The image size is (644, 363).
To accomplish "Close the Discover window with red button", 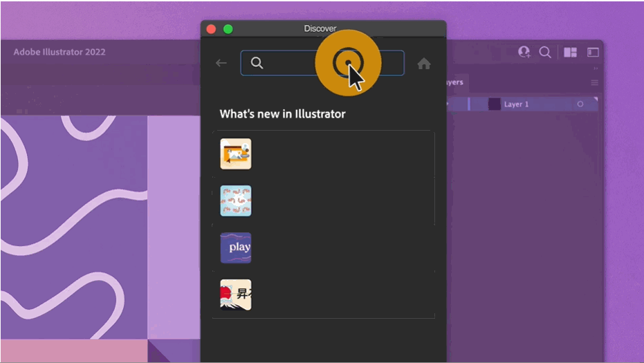I will pyautogui.click(x=211, y=29).
